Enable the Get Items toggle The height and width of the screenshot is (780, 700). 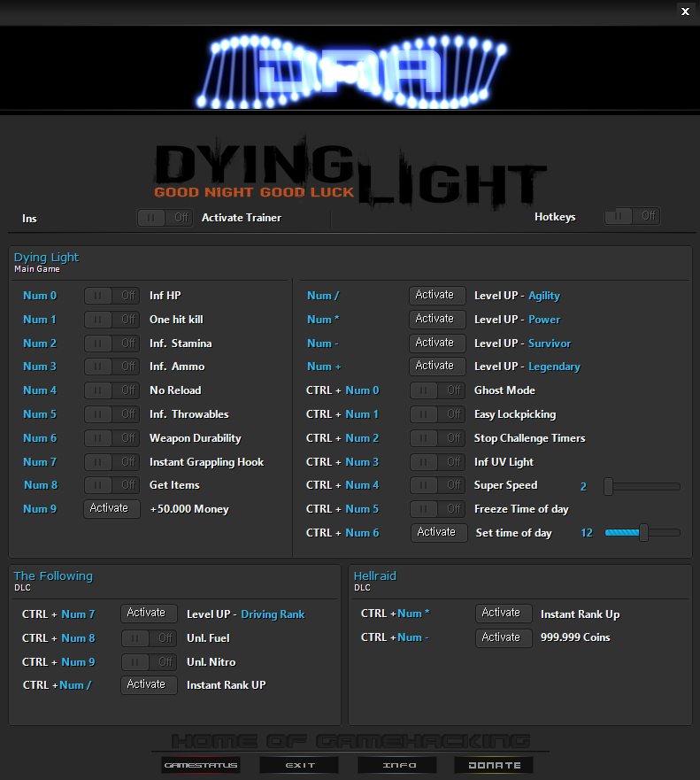point(112,485)
